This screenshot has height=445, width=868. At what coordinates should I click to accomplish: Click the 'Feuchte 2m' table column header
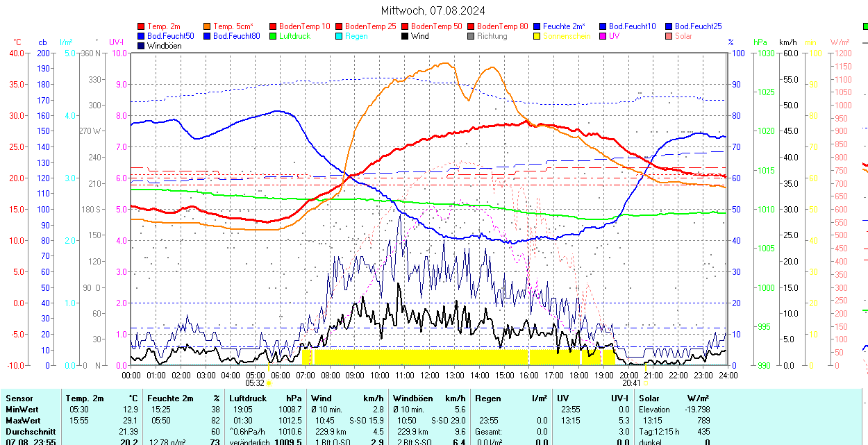[x=169, y=398]
